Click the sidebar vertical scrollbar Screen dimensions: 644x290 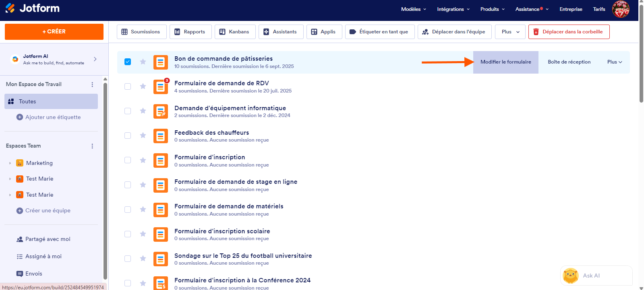point(106,181)
